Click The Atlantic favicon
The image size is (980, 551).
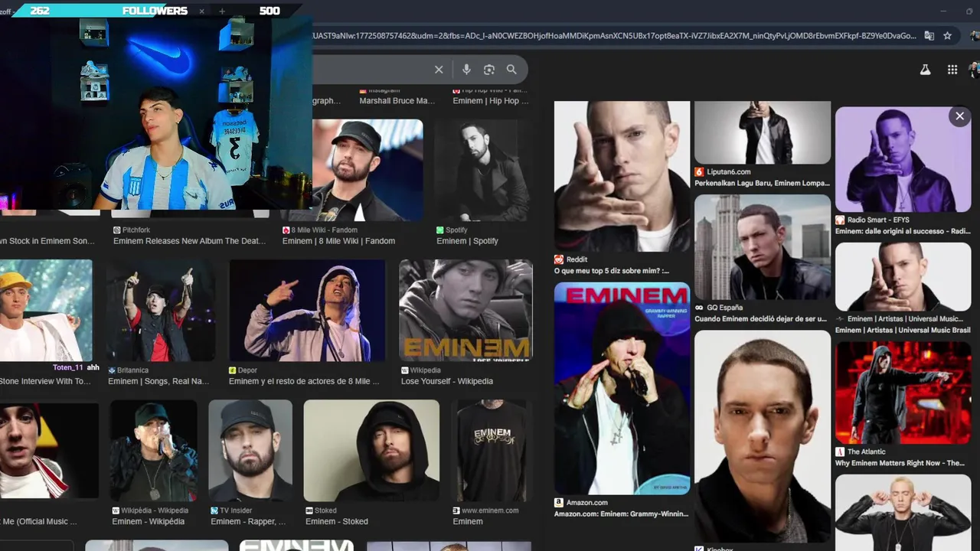(840, 452)
